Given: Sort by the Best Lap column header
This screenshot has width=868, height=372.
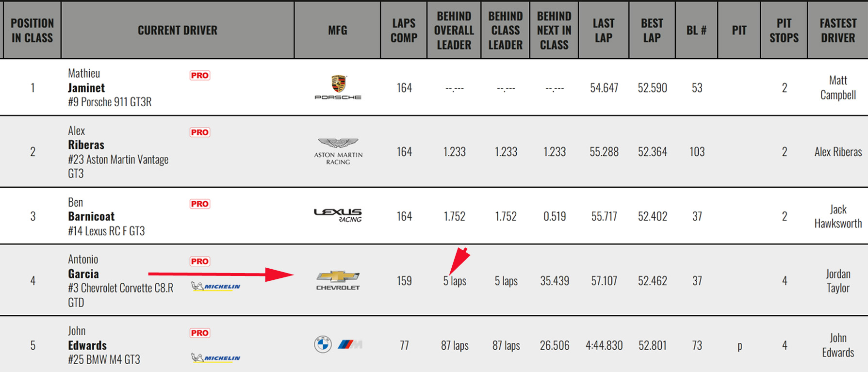Looking at the screenshot, I should coord(652,30).
